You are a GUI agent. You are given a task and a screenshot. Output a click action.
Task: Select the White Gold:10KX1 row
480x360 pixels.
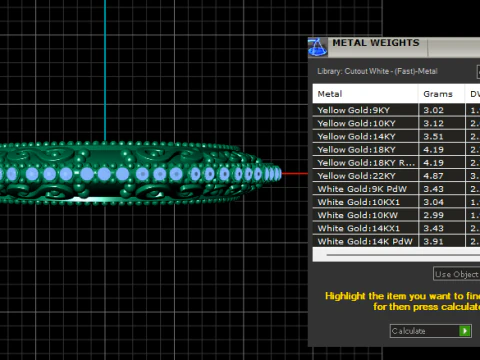click(x=396, y=202)
